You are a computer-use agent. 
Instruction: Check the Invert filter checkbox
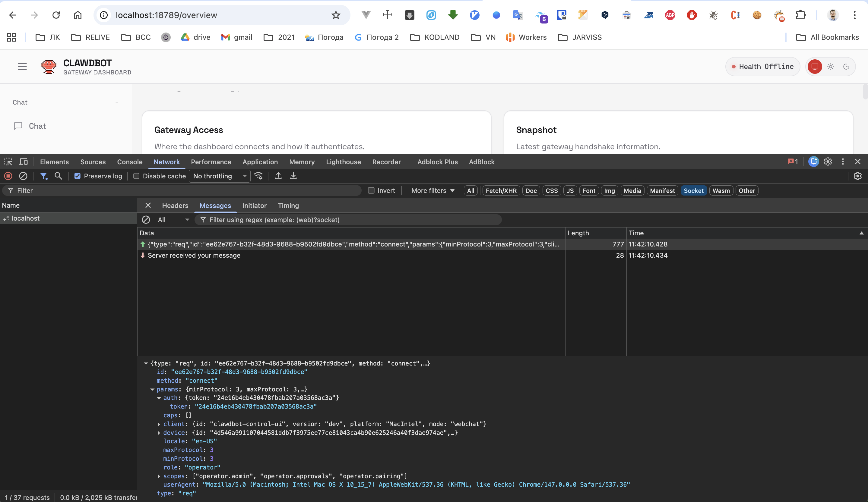tap(371, 191)
